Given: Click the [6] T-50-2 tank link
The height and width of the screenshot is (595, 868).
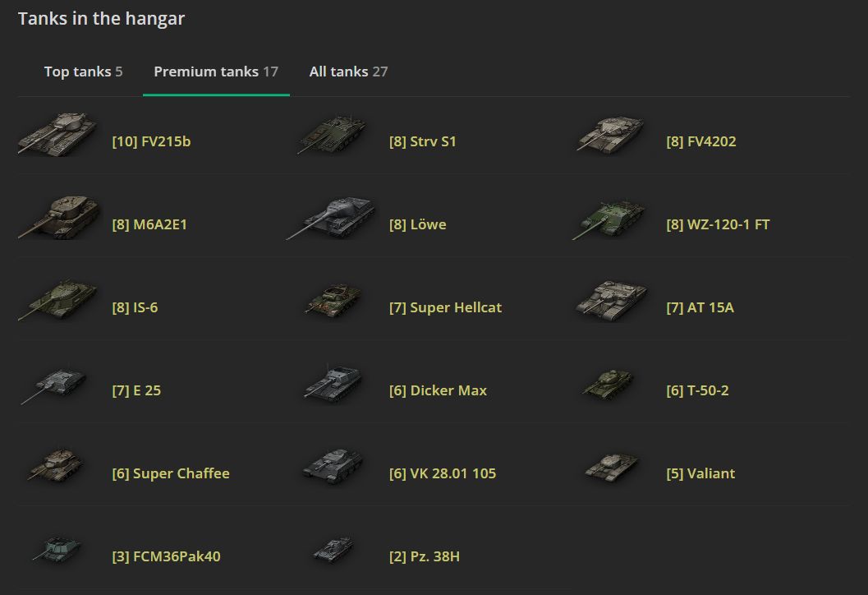Looking at the screenshot, I should [697, 390].
